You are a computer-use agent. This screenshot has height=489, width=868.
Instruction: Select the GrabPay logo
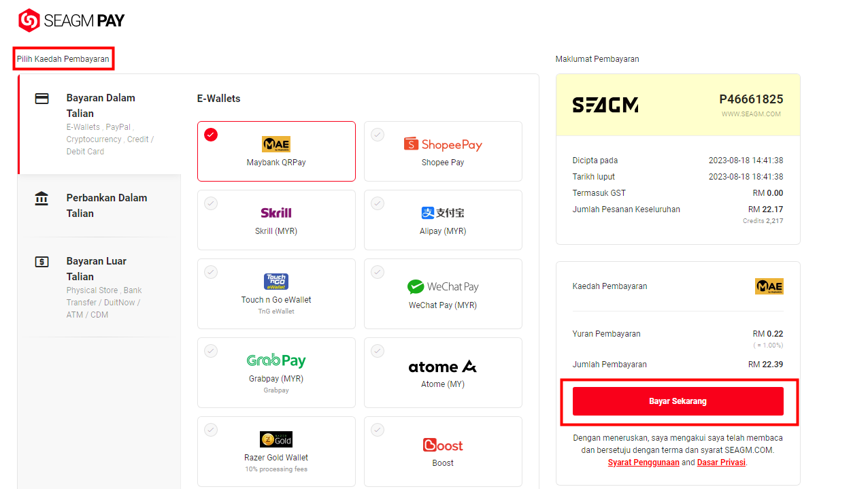(x=276, y=360)
